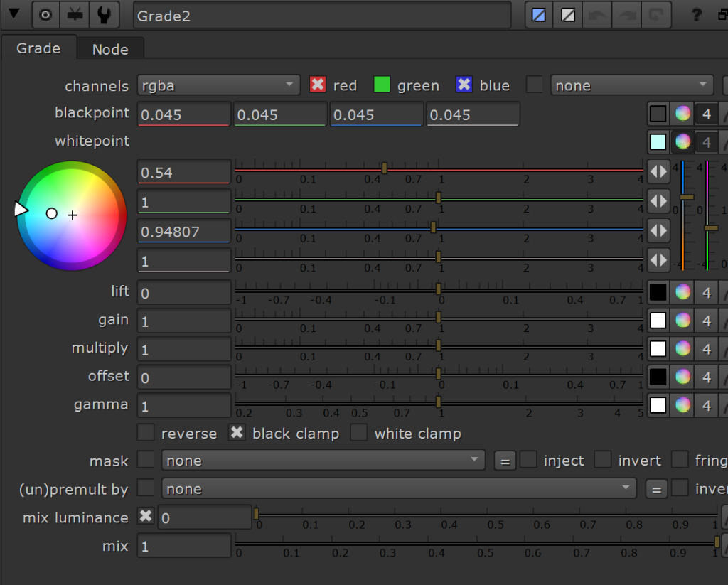Click the bug-shaped icon in the toolbar
The height and width of the screenshot is (585, 728).
pos(75,16)
